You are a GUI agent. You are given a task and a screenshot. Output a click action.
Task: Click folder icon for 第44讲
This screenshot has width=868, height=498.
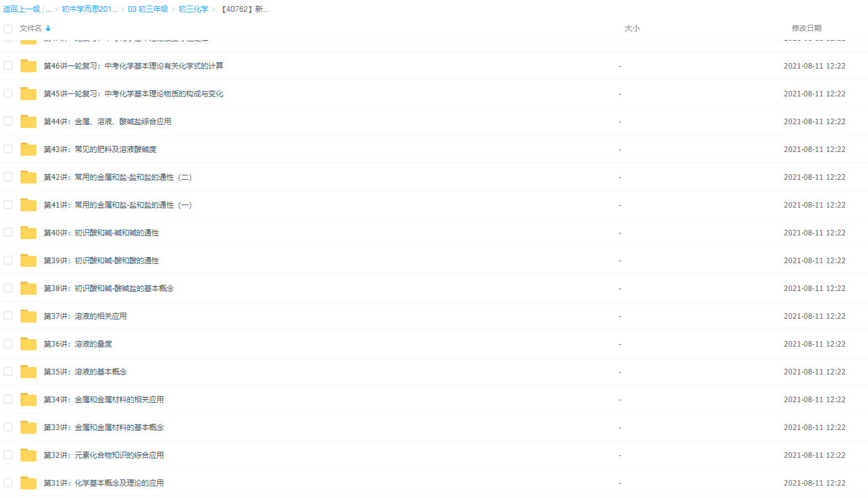[28, 122]
